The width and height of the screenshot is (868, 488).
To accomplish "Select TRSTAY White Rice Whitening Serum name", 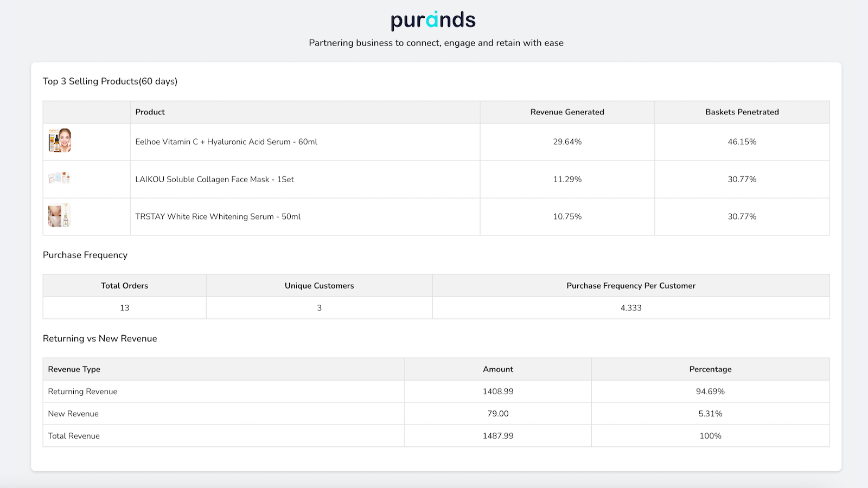I will click(218, 216).
